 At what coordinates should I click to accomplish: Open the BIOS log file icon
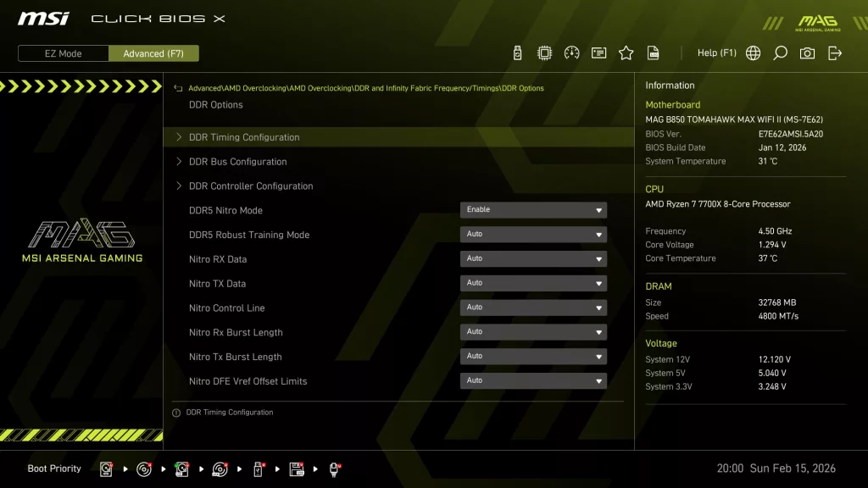[653, 52]
